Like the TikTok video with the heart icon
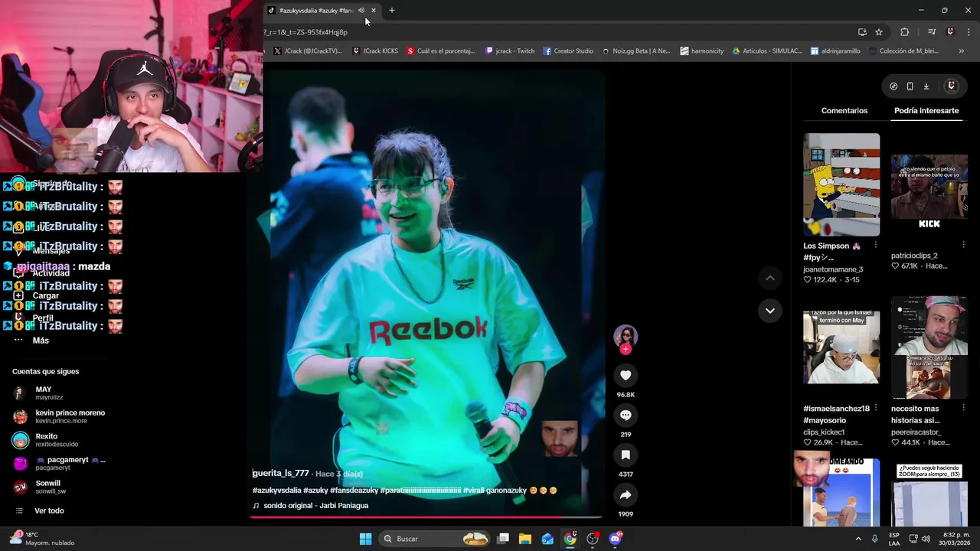This screenshot has height=551, width=980. pyautogui.click(x=626, y=375)
